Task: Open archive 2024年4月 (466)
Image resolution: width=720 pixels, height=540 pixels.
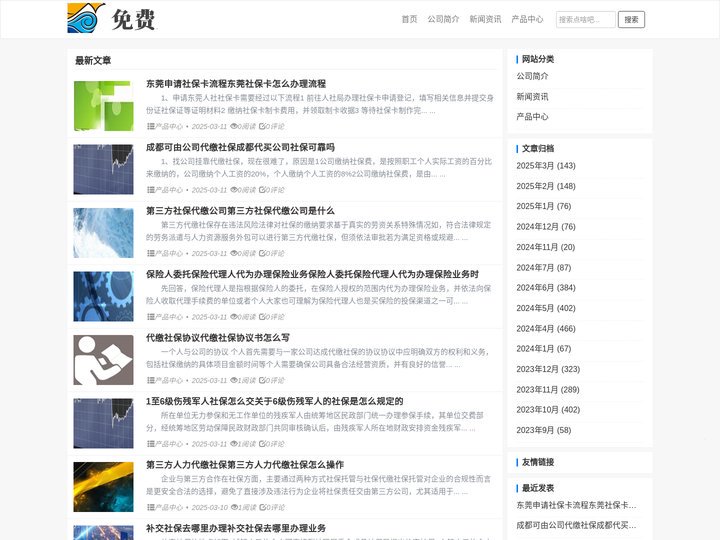Action: pyautogui.click(x=546, y=328)
